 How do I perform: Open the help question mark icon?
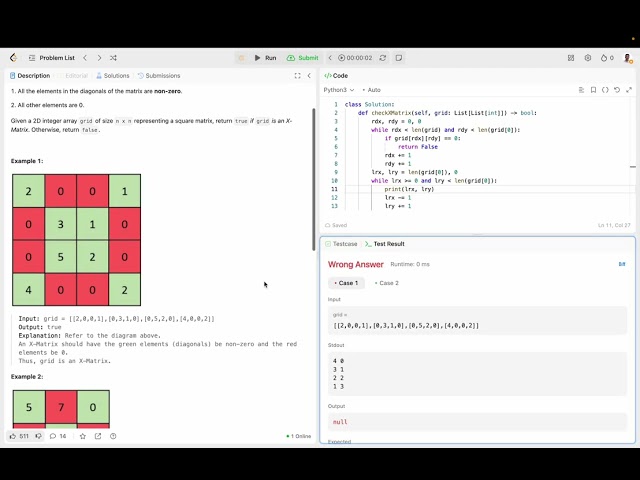tap(113, 436)
